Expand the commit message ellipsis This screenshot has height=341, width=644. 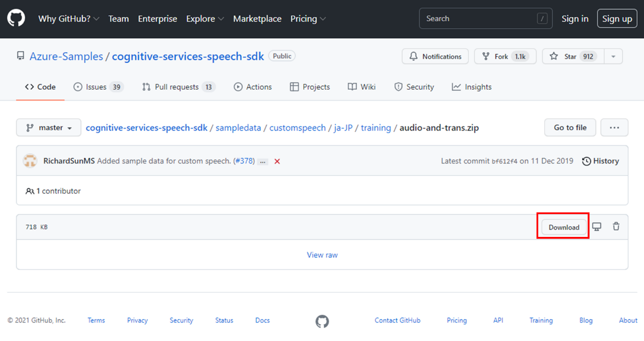(263, 162)
